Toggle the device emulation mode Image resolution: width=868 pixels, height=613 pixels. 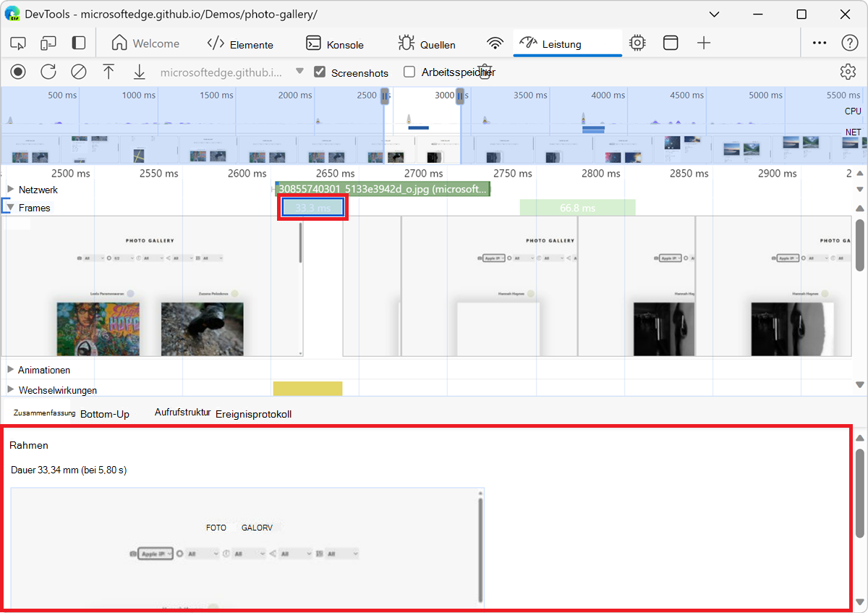click(48, 43)
